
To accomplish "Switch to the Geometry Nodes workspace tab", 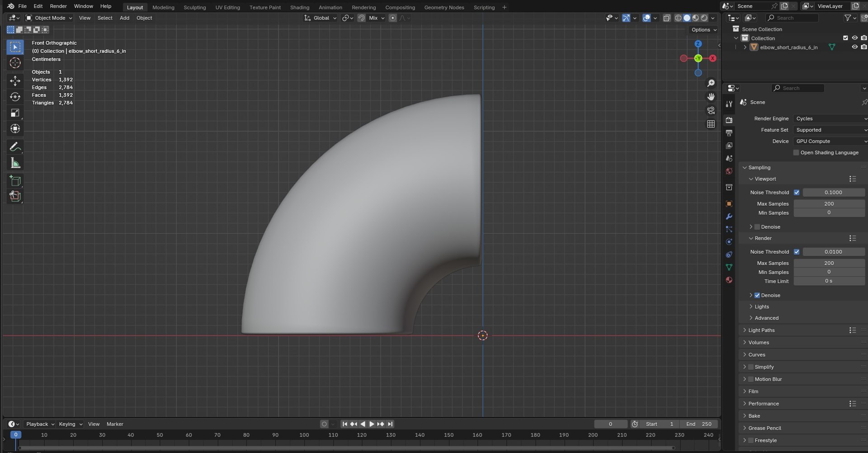I will tap(444, 7).
